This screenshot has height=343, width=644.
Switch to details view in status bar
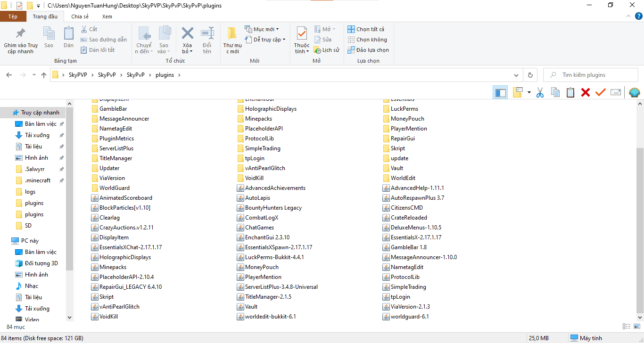(x=627, y=326)
